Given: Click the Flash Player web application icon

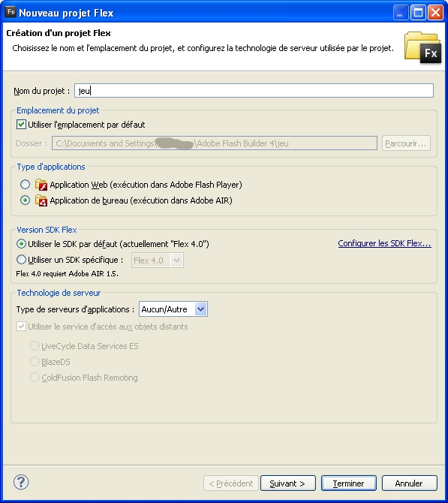Looking at the screenshot, I should coord(41,185).
